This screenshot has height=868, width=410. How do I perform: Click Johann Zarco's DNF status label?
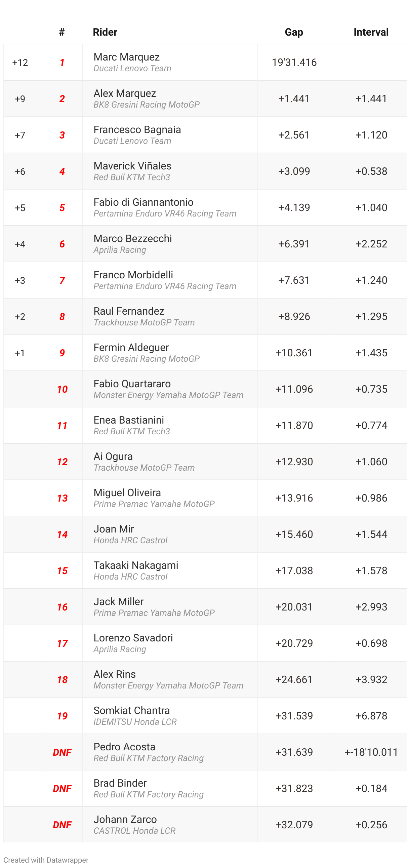62,825
